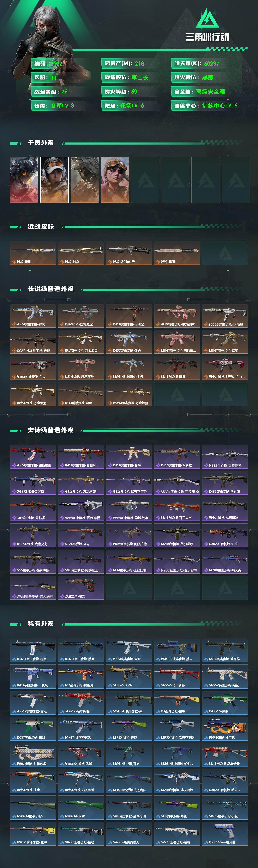The image size is (258, 868).
Task: Choose the 近战-黑鹰 knife skin
Action: pyautogui.click(x=177, y=253)
